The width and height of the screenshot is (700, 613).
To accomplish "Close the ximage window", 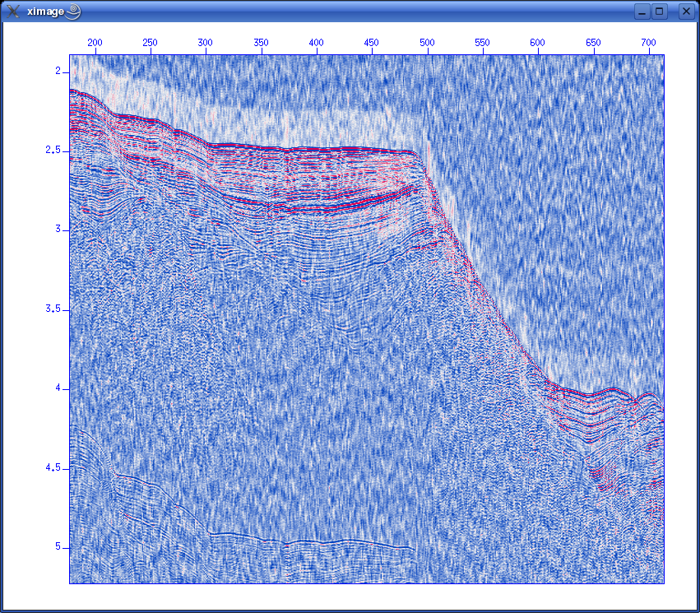I will (x=685, y=12).
